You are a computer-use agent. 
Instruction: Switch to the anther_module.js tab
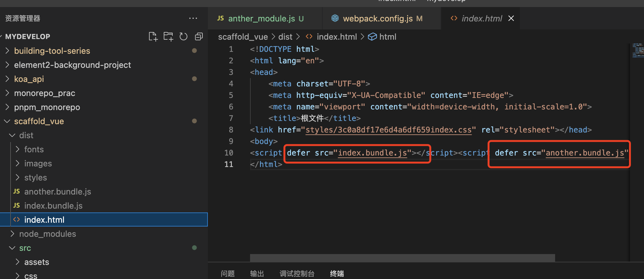point(265,18)
